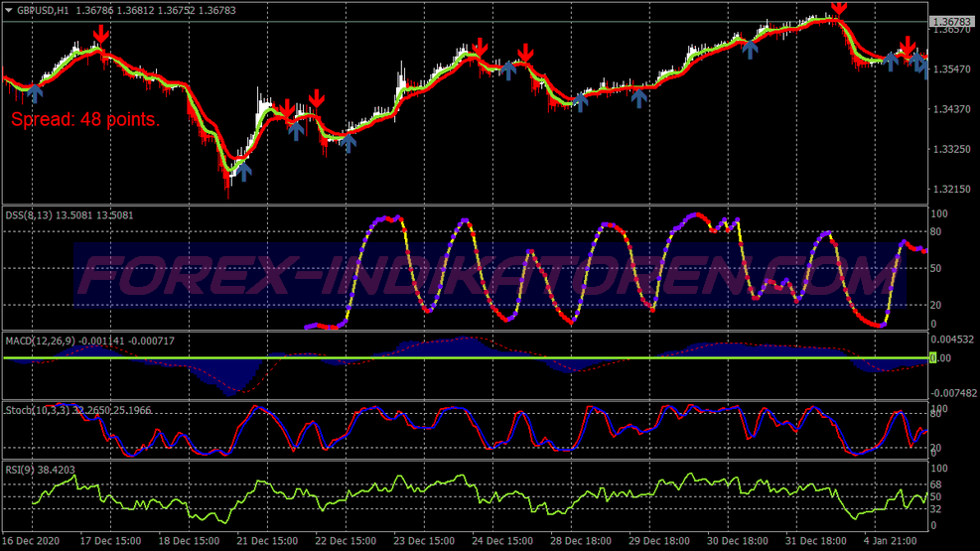This screenshot has height=551, width=980.
Task: Click the red "Spread: 48 points." label
Action: pos(85,119)
